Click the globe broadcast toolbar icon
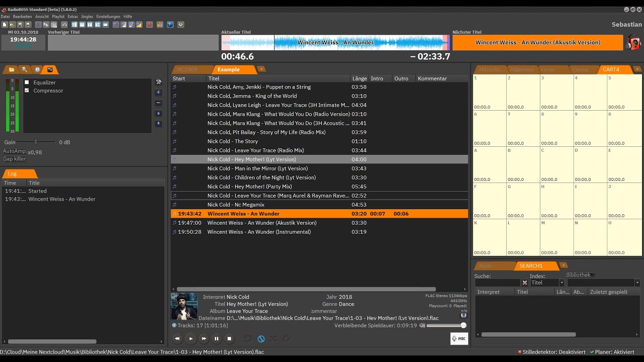Viewport: 644px width, 362px height. 170,25
